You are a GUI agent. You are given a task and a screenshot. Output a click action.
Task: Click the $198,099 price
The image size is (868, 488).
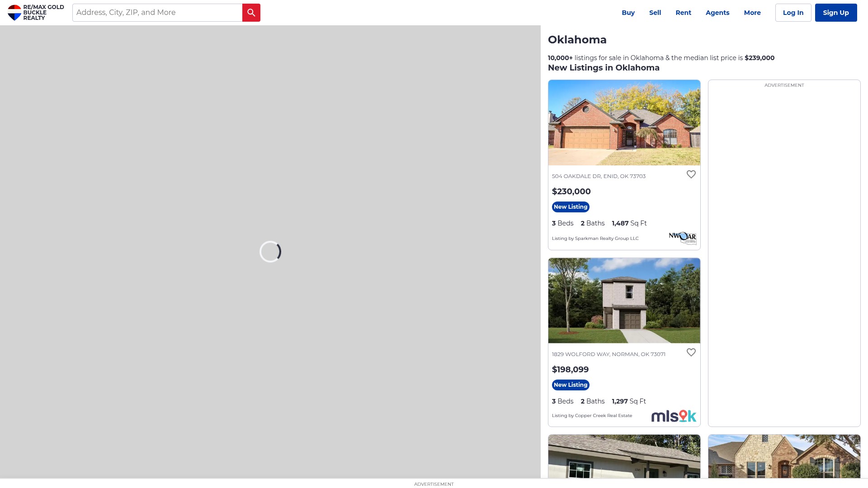click(570, 370)
